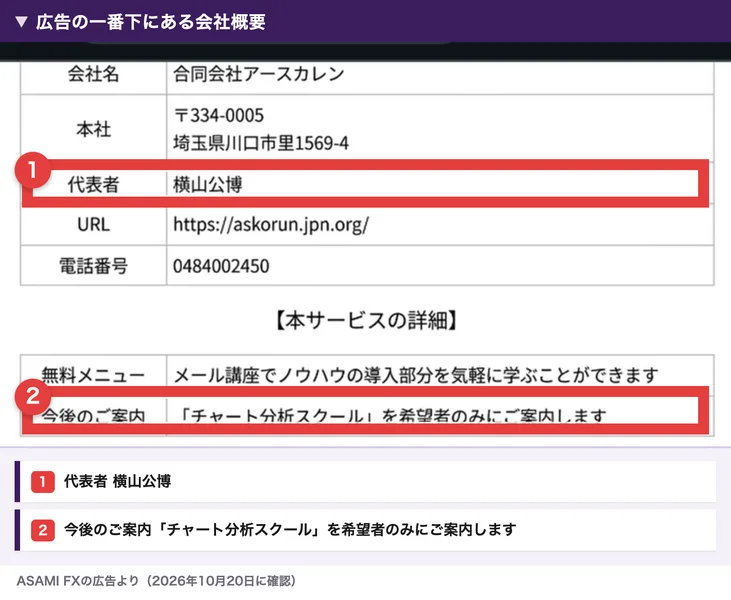The height and width of the screenshot is (600, 731).
Task: Collapse the 広告の一番下にある会社概要 header triangle
Action: [x=21, y=22]
